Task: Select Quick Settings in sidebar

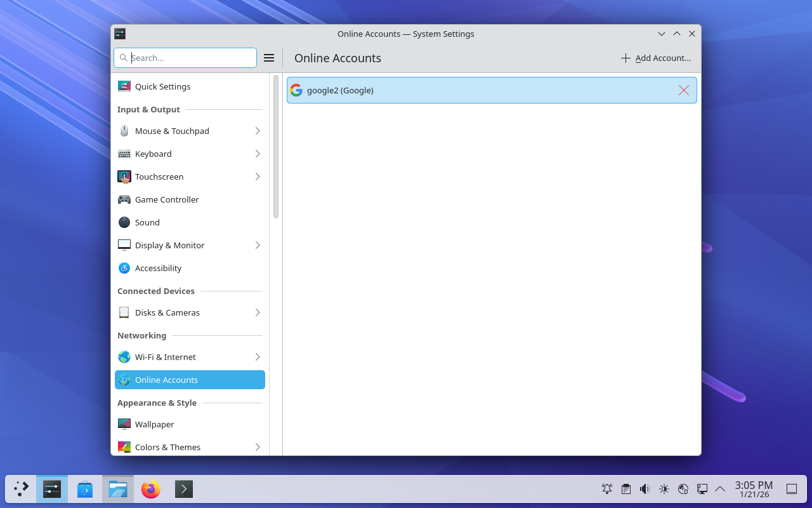Action: 162,86
